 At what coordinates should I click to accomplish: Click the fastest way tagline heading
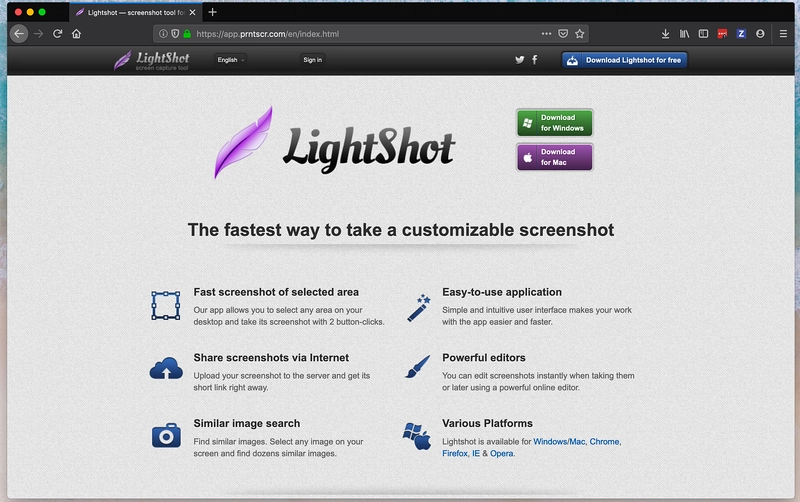pyautogui.click(x=401, y=230)
